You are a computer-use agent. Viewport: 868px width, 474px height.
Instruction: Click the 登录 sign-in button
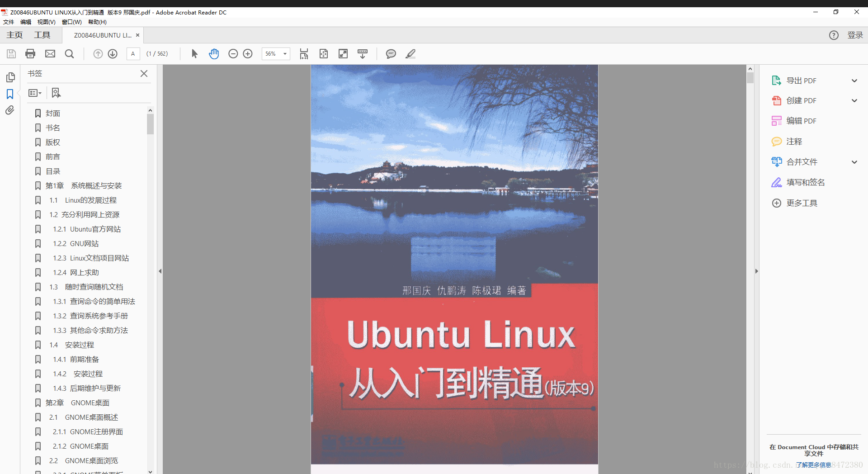(x=855, y=35)
